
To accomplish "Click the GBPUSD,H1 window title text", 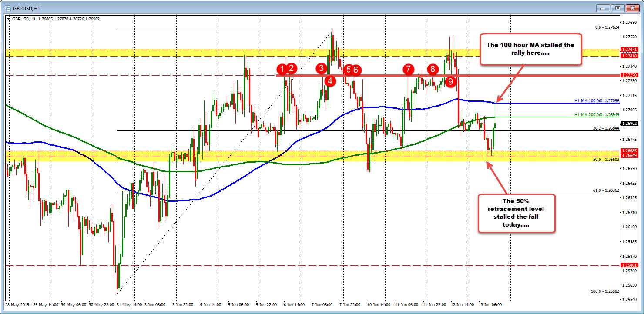I will point(26,8).
